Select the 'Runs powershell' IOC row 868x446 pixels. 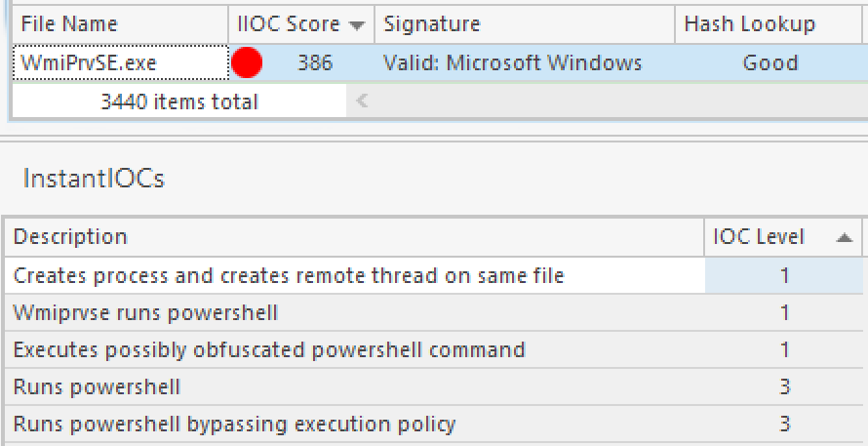98,386
